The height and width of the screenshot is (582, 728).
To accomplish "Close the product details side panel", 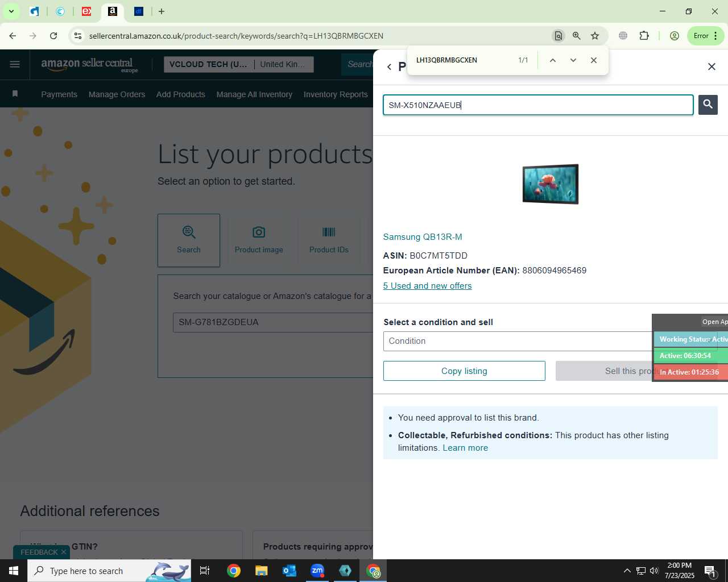I will (x=712, y=66).
